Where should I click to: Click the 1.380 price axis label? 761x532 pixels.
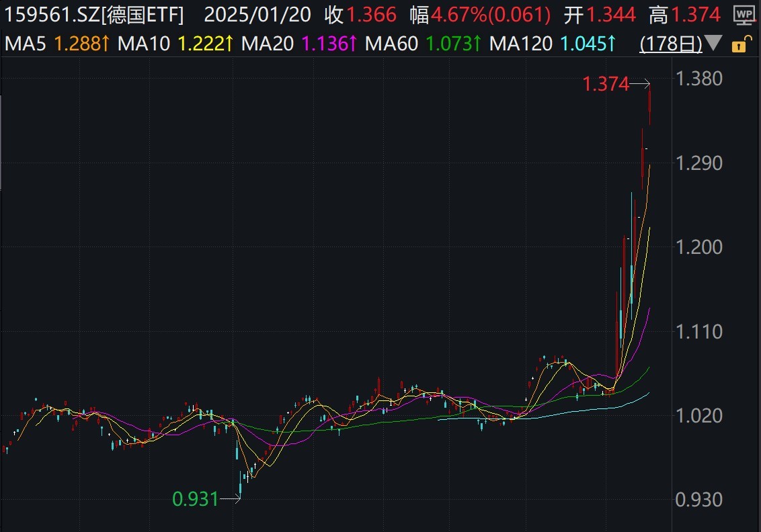point(699,79)
